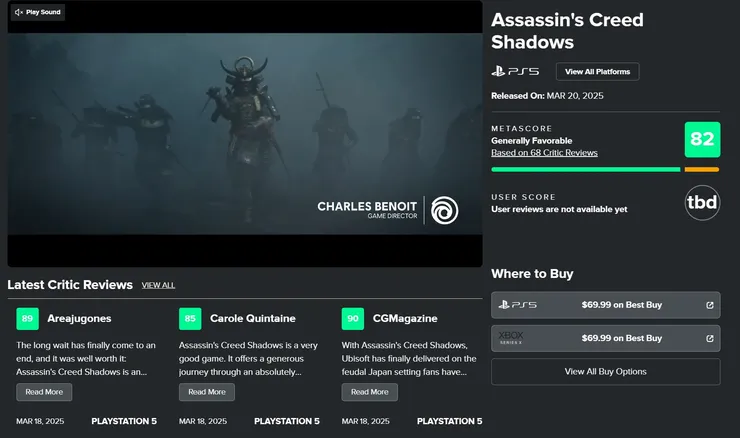740x438 pixels.
Task: Expand Areajugones review with Read More
Action: pyautogui.click(x=44, y=392)
